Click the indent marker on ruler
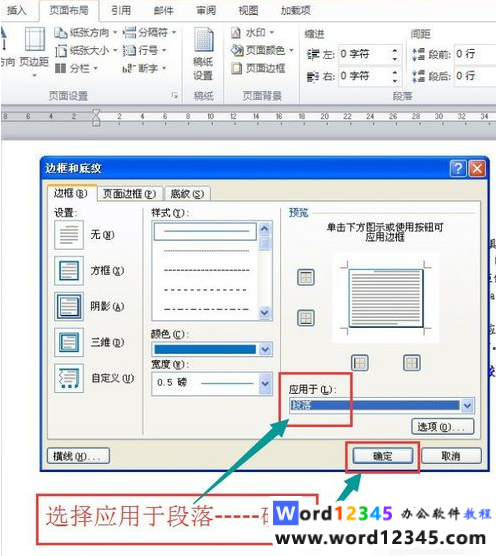The height and width of the screenshot is (556, 496). tap(96, 117)
